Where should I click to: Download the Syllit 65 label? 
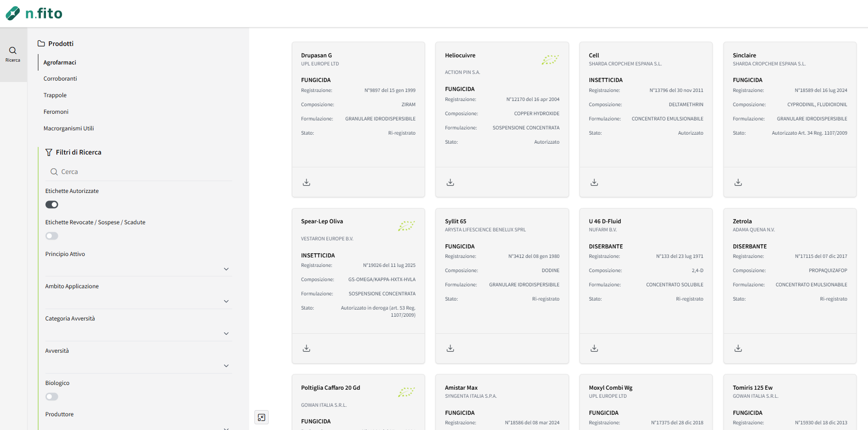click(451, 348)
